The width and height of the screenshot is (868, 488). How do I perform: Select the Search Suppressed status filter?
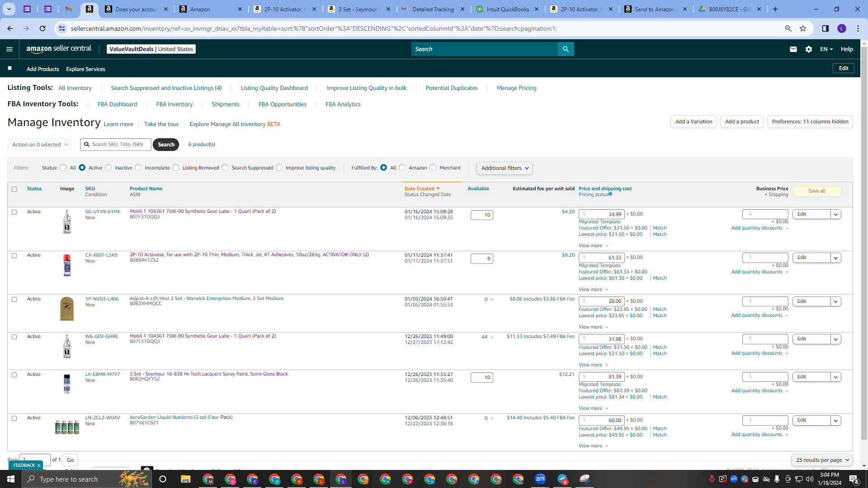(225, 168)
